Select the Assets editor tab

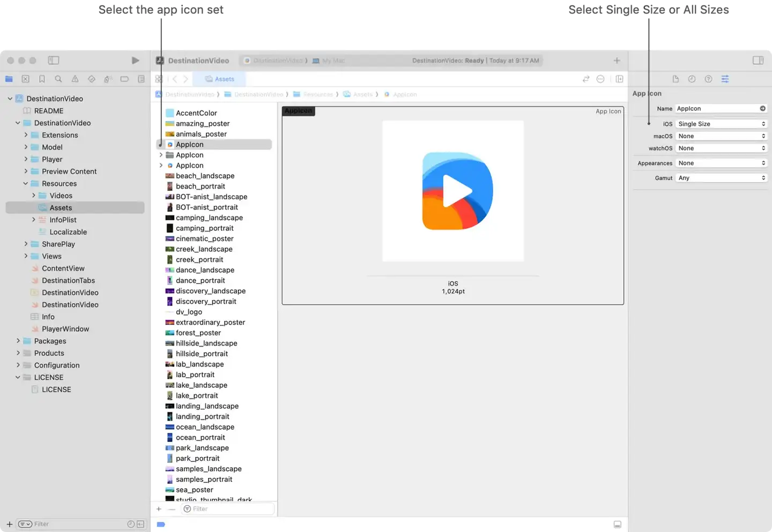coord(220,79)
